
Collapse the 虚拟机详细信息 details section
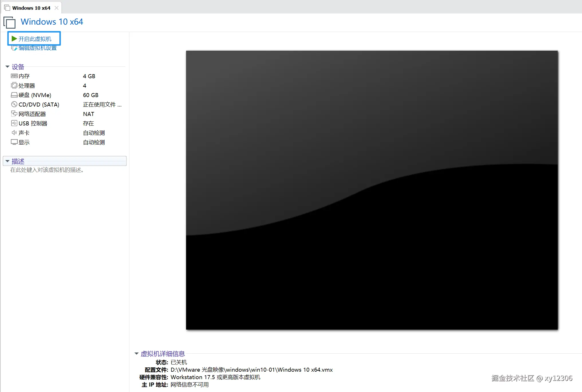tap(137, 354)
